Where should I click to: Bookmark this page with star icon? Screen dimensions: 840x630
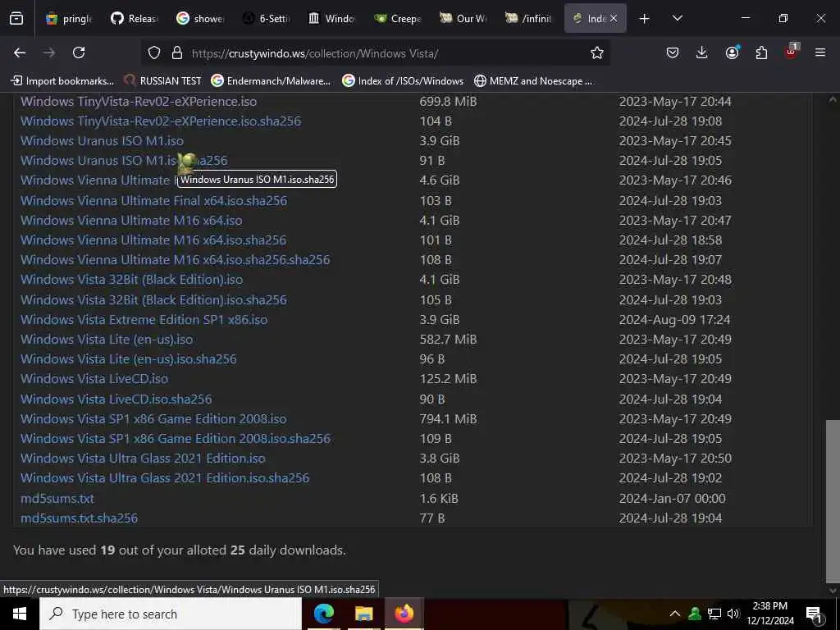click(597, 52)
